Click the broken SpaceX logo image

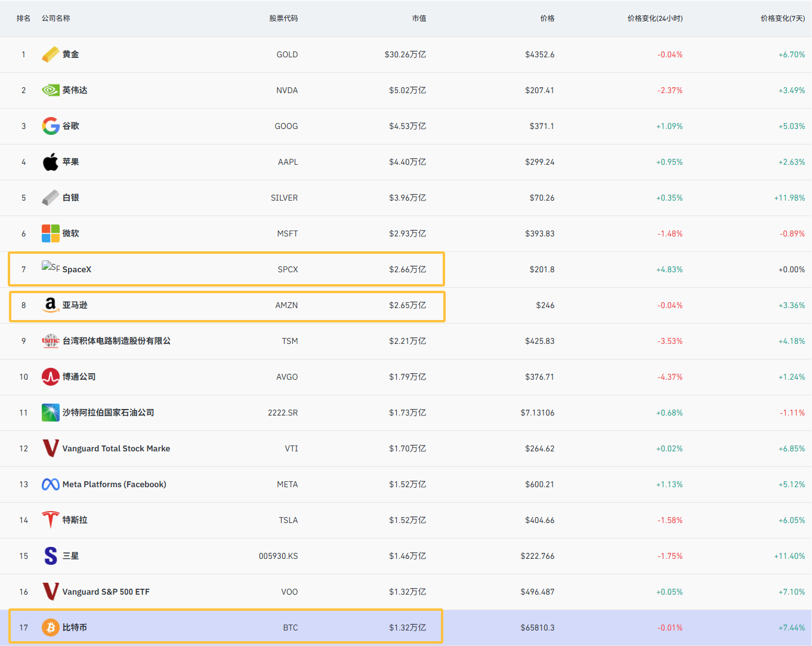pyautogui.click(x=51, y=267)
